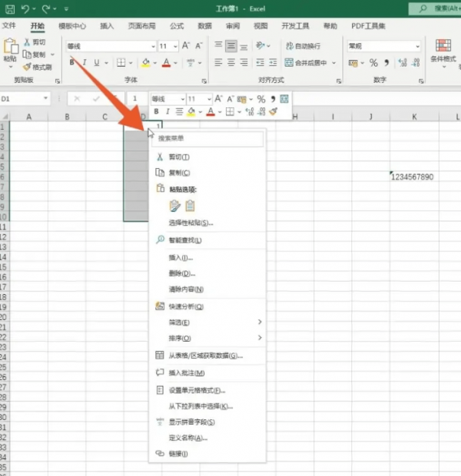The image size is (461, 476).
Task: Click Decrease Font Size icon in ribbon
Action: click(x=199, y=46)
